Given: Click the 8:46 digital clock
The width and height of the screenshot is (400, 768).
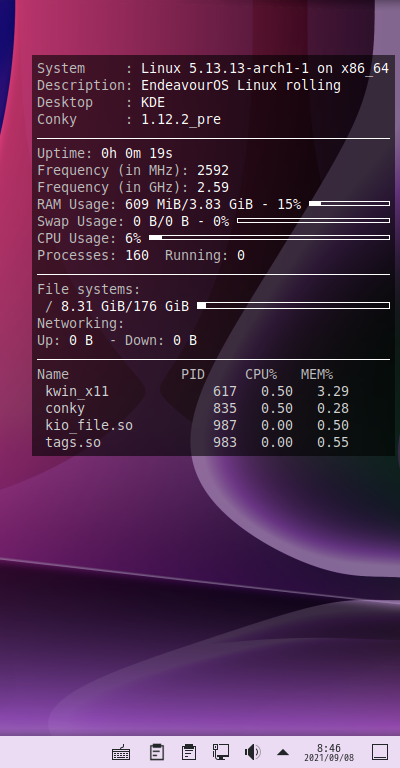Looking at the screenshot, I should tap(329, 748).
